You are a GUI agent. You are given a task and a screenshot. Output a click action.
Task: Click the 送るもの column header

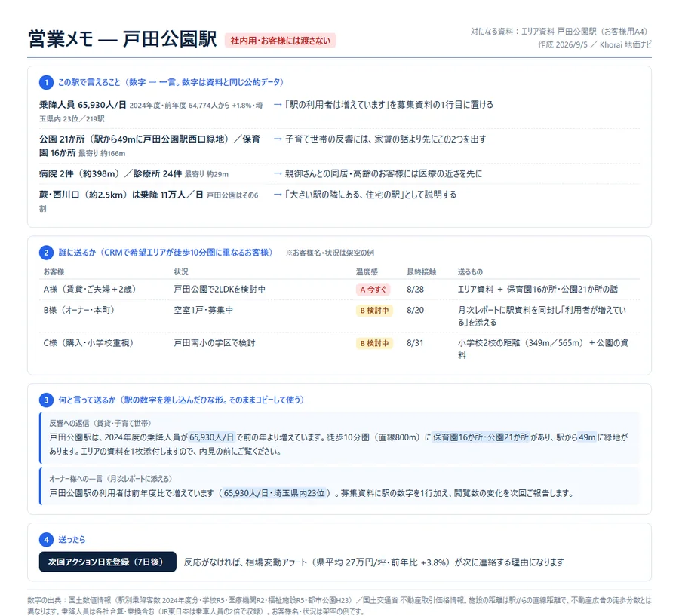point(470,272)
